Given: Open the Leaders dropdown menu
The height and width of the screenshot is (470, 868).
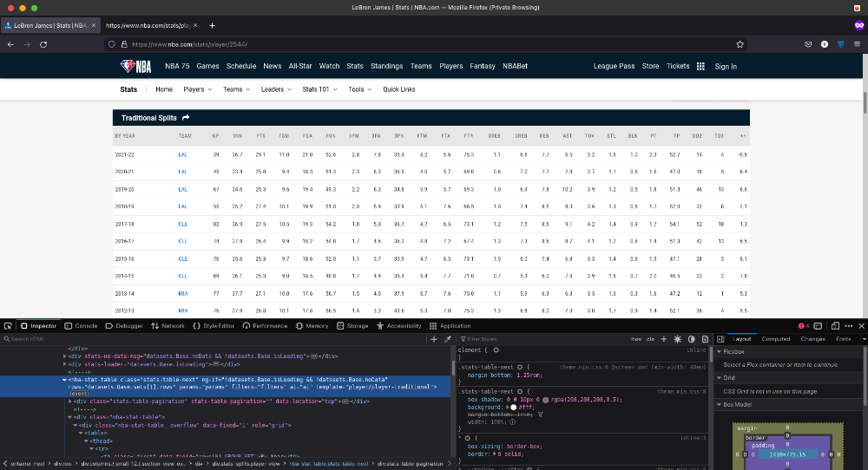Looking at the screenshot, I should (276, 89).
